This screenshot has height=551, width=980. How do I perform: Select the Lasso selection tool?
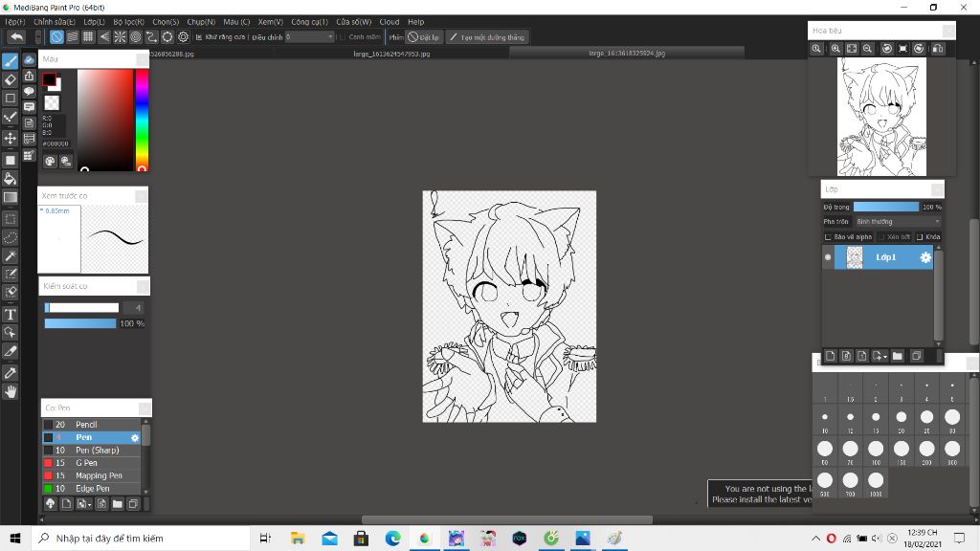[x=10, y=237]
